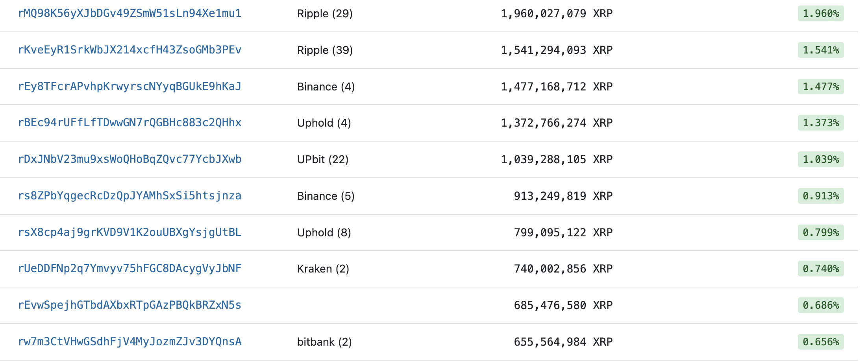Click the Kraken (2) owner label
This screenshot has height=361, width=868.
[x=323, y=269]
